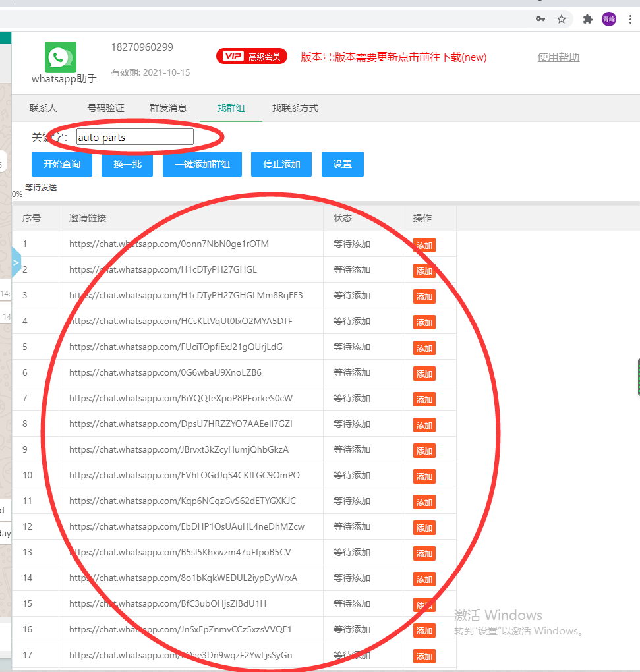
Task: Click the 添加 button in row 14
Action: tap(424, 579)
